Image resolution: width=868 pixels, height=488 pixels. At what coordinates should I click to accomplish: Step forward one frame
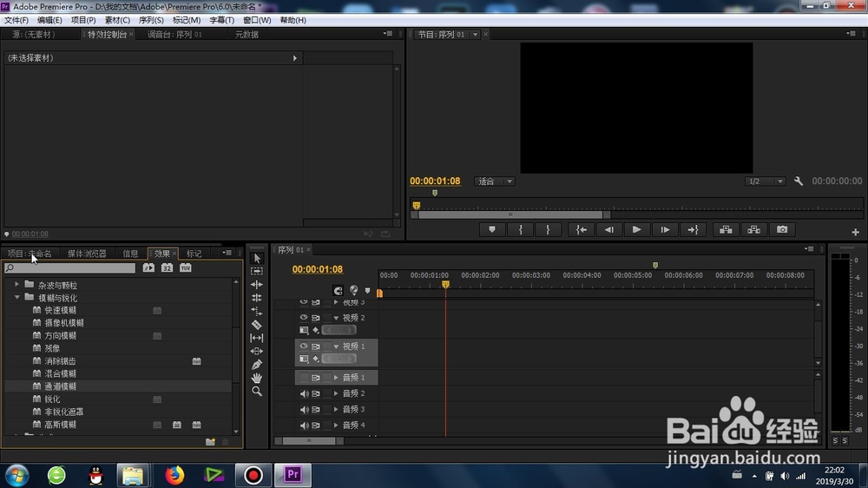[665, 229]
